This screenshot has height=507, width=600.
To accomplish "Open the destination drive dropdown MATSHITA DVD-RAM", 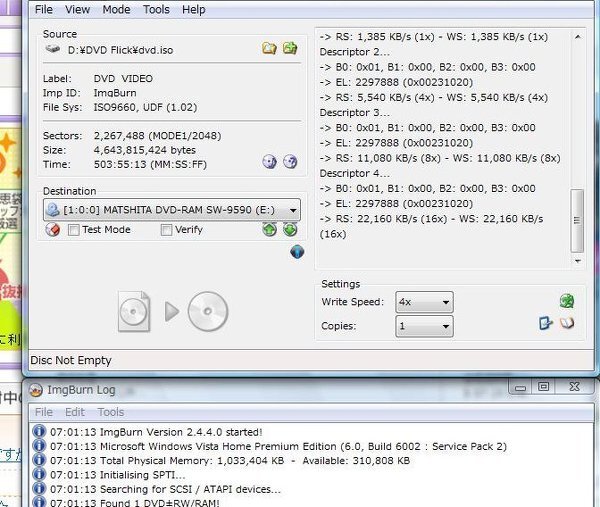I will 172,210.
